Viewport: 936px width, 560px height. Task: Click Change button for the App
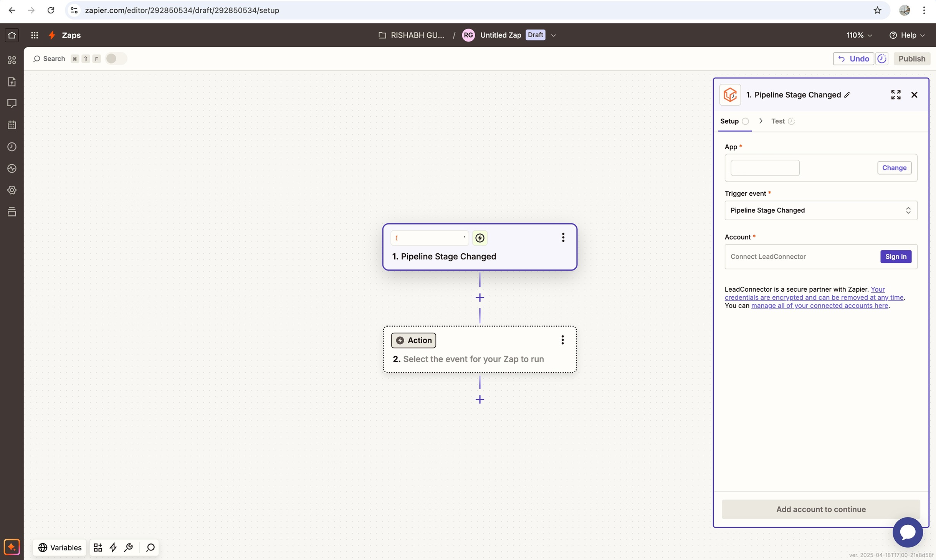pyautogui.click(x=894, y=168)
